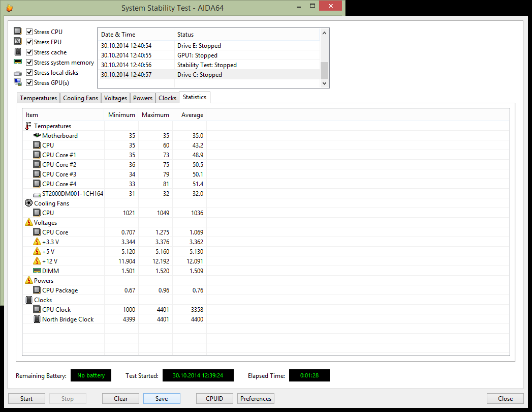Save the test results
The width and height of the screenshot is (532, 412).
pyautogui.click(x=162, y=398)
